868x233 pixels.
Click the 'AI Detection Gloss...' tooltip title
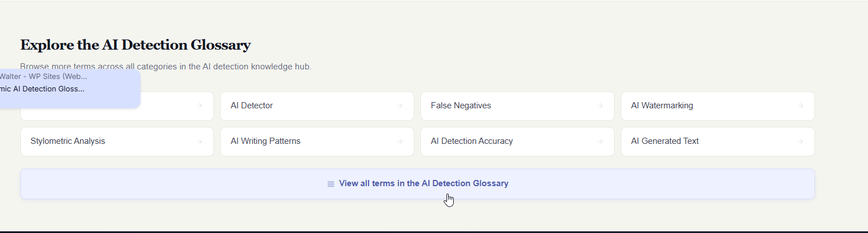coord(42,89)
